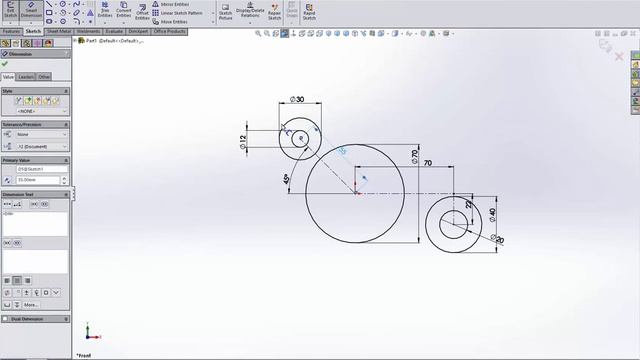The image size is (640, 360).
Task: Open the FeatureManager design tree tab
Action: point(5,43)
